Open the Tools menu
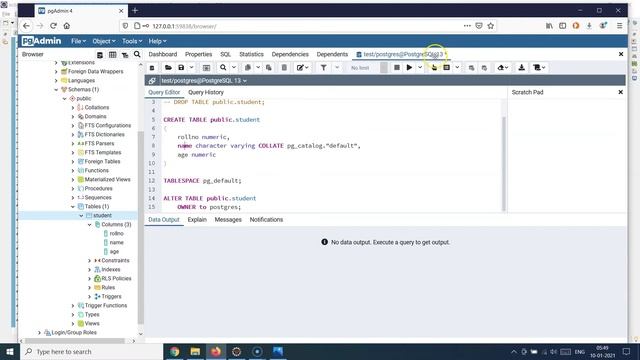Screen dimensions: 640x360 pyautogui.click(x=131, y=41)
